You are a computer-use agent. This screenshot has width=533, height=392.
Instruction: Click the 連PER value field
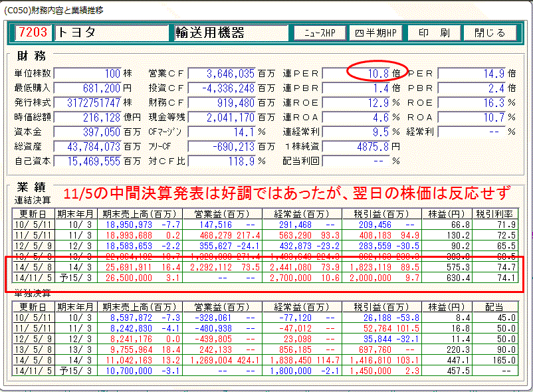356,73
